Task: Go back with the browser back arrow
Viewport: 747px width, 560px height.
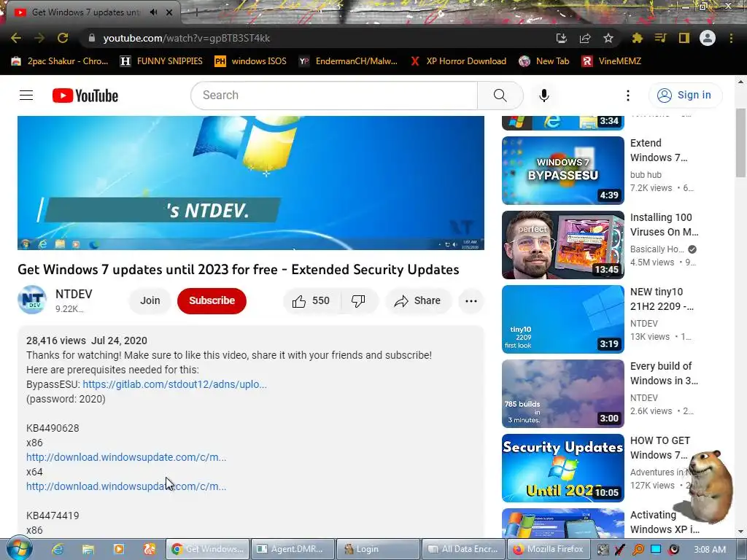Action: 16,38
